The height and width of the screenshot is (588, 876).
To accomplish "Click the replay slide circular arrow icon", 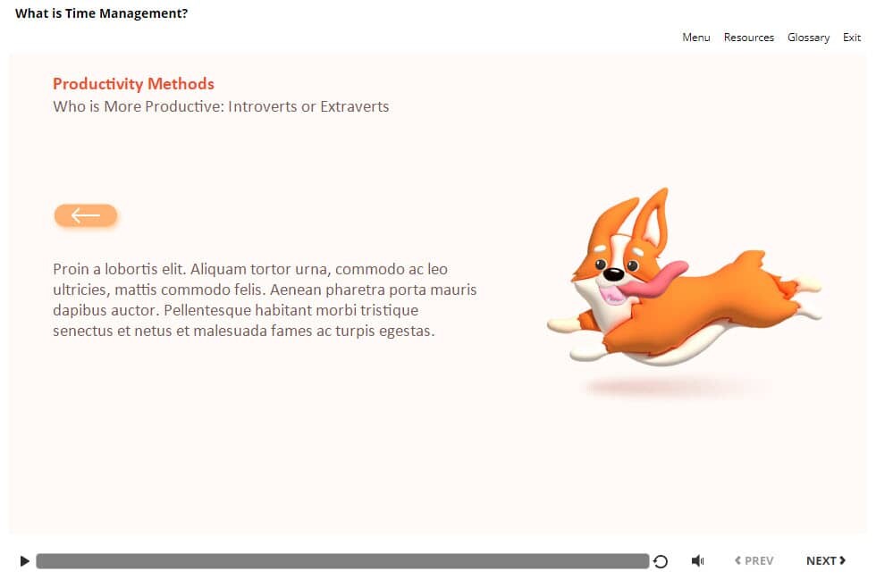I will click(661, 561).
